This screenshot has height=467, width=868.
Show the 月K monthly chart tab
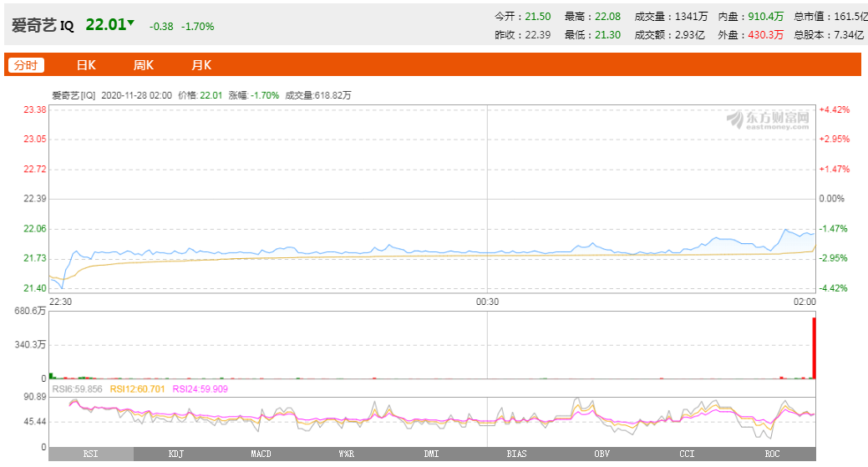[201, 65]
